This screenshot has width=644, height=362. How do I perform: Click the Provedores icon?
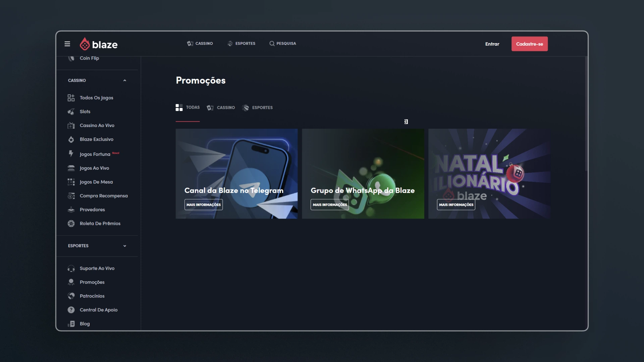(x=71, y=210)
